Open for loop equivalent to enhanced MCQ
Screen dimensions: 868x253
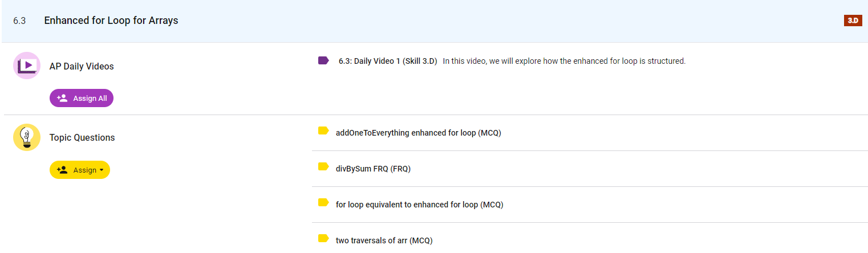point(419,205)
